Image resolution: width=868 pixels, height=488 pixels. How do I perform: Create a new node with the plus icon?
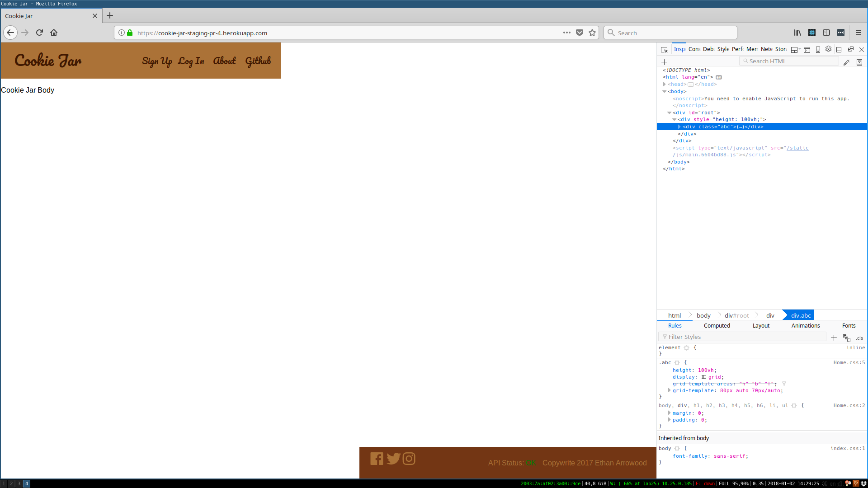click(664, 62)
